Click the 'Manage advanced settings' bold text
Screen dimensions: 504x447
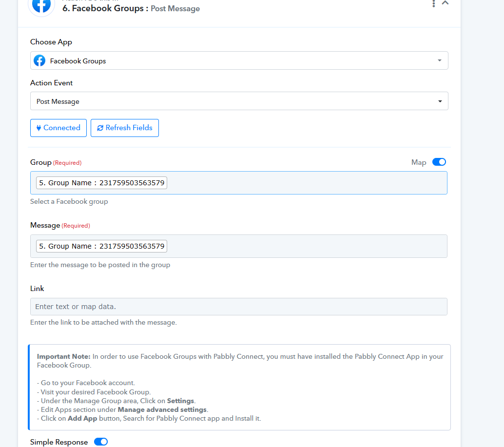coord(162,410)
